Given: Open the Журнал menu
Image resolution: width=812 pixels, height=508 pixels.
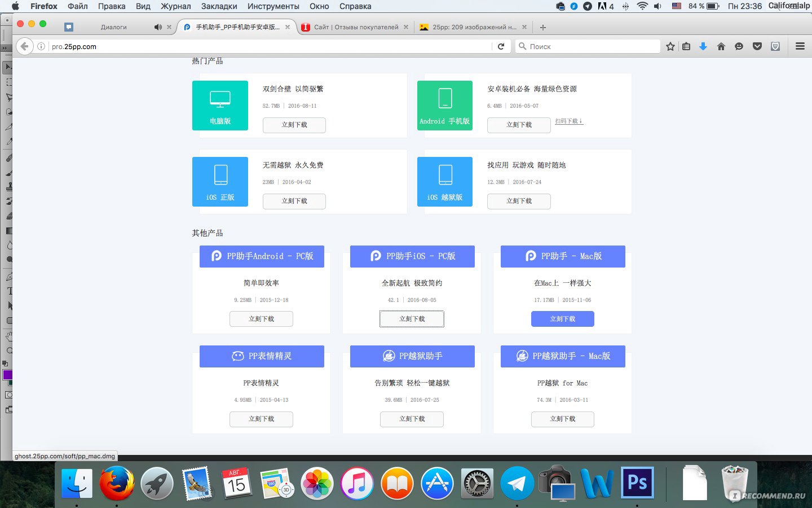Looking at the screenshot, I should coord(175,6).
